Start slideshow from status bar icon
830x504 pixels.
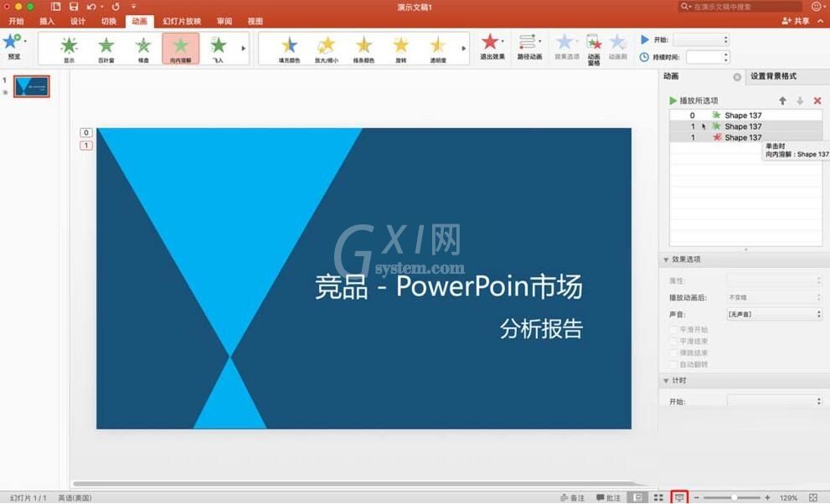click(679, 497)
